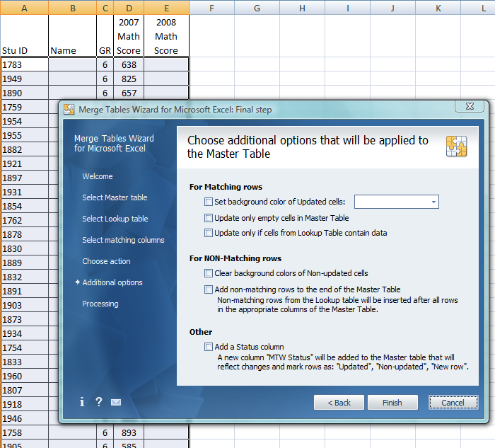Select column C header in Excel
The image size is (495, 448).
[x=105, y=8]
